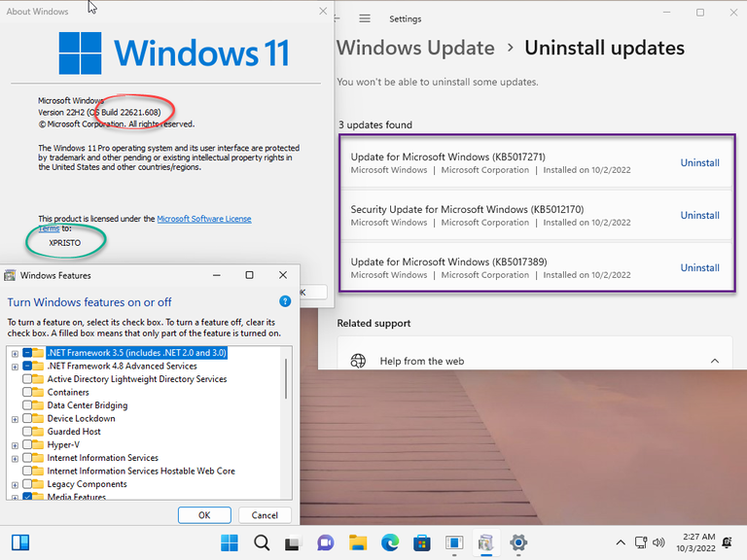Enable the Hyper-V checkbox
This screenshot has width=747, height=560.
point(27,444)
